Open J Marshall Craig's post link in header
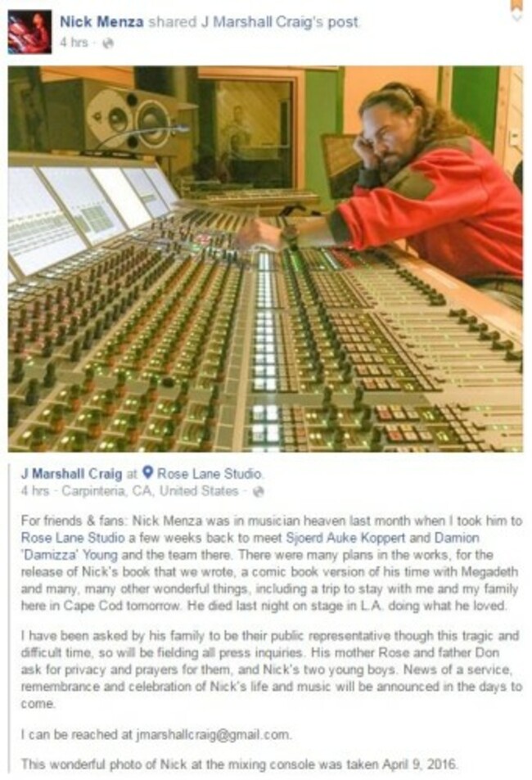 tap(279, 22)
